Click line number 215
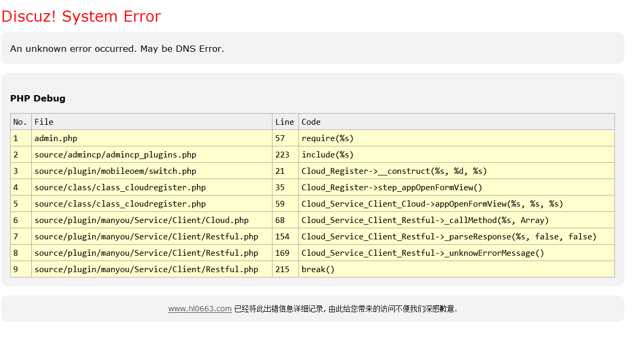The height and width of the screenshot is (353, 644). [x=286, y=270]
